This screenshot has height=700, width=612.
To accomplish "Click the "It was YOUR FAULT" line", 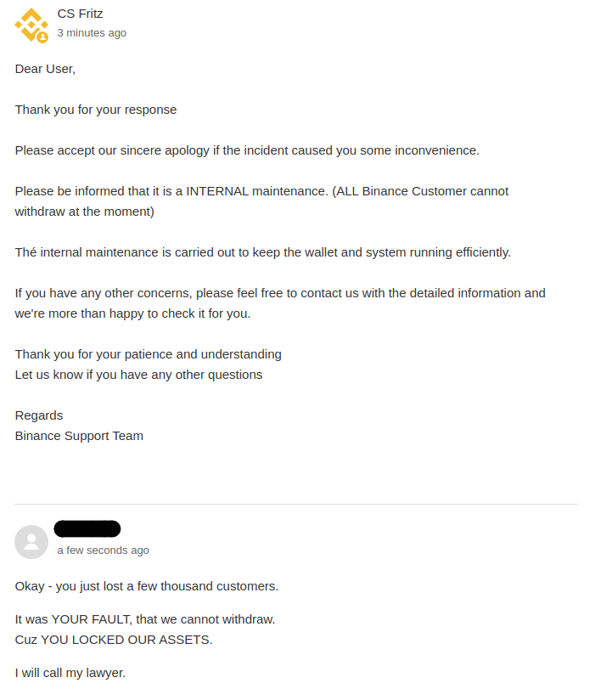I will [144, 619].
